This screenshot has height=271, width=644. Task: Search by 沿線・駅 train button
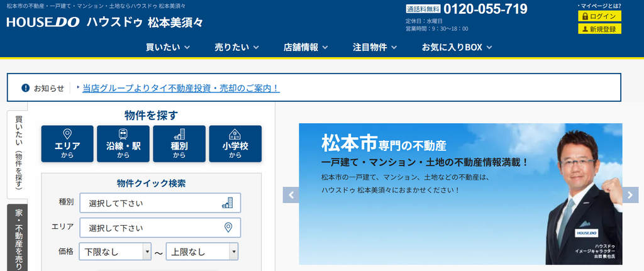[x=123, y=144]
